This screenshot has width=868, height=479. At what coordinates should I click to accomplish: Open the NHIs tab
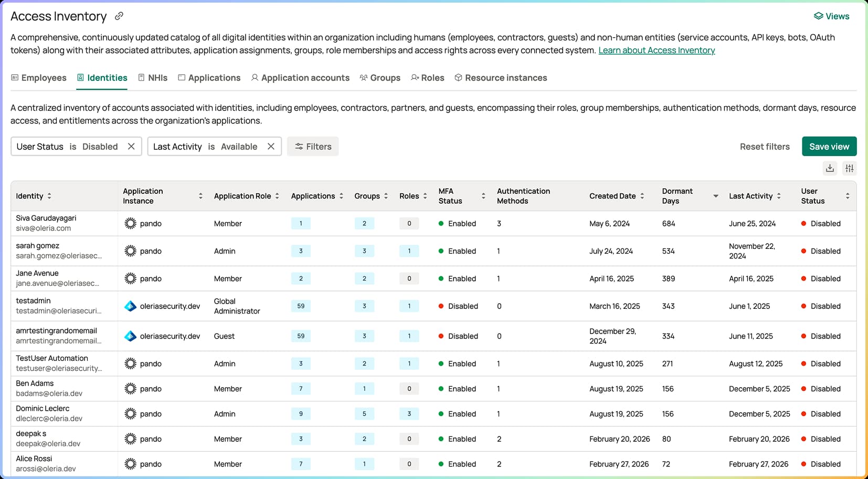[x=153, y=78]
